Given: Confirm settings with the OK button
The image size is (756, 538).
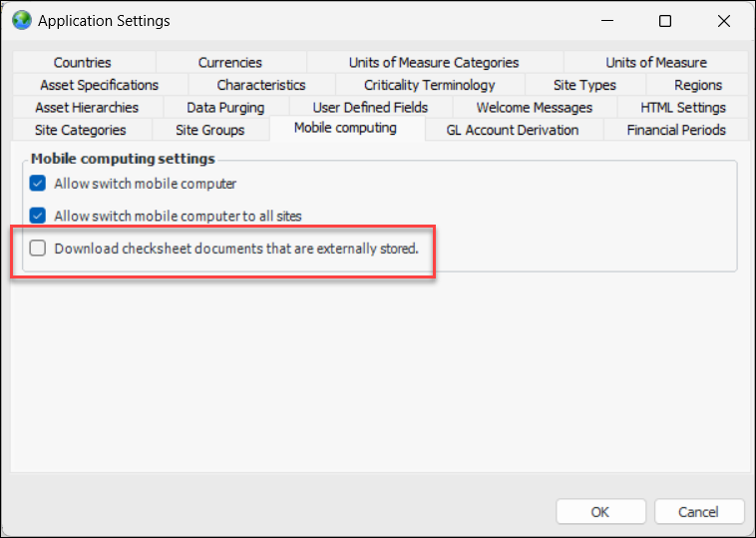Looking at the screenshot, I should pos(599,512).
